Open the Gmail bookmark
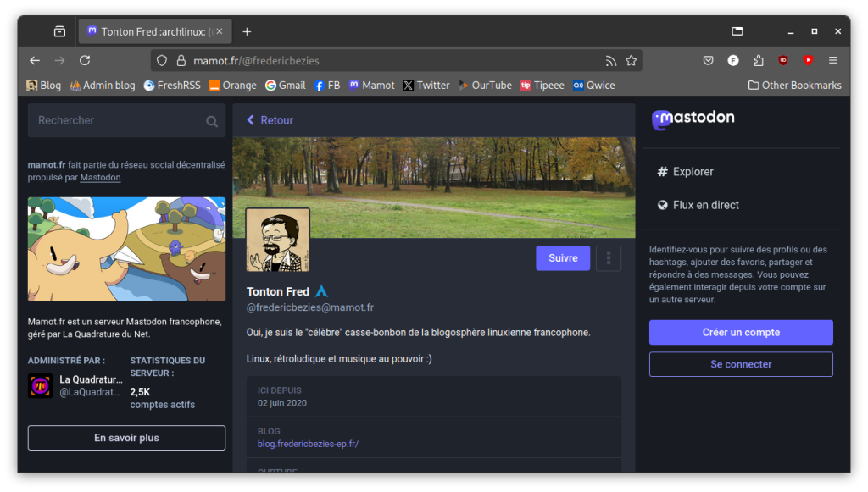Viewport: 868px width, 492px height. tap(285, 86)
